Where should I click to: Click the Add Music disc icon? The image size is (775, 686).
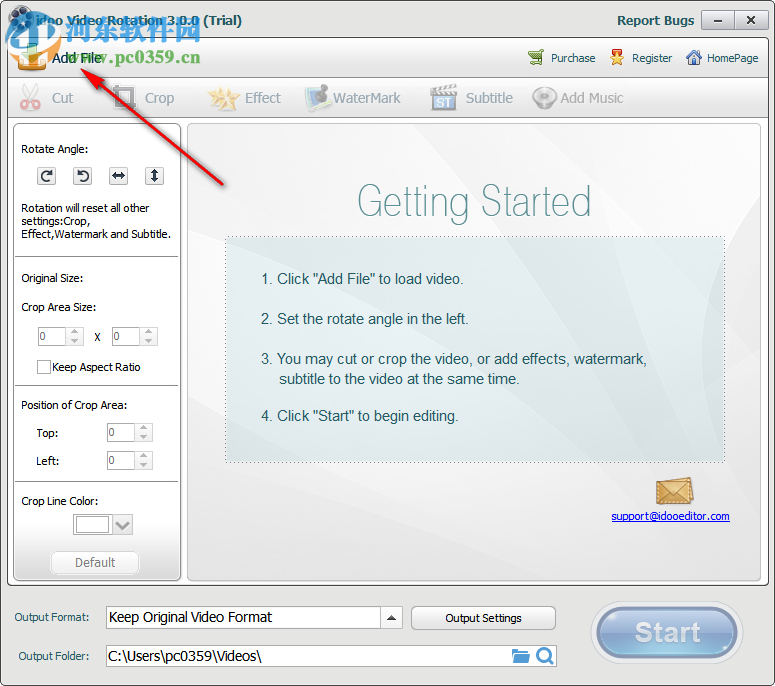tap(544, 98)
